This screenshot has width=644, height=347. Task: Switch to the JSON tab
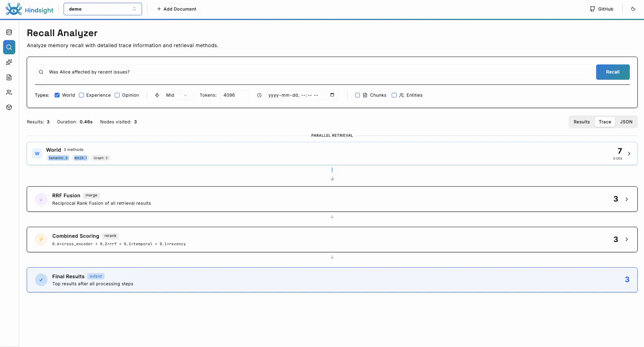626,122
